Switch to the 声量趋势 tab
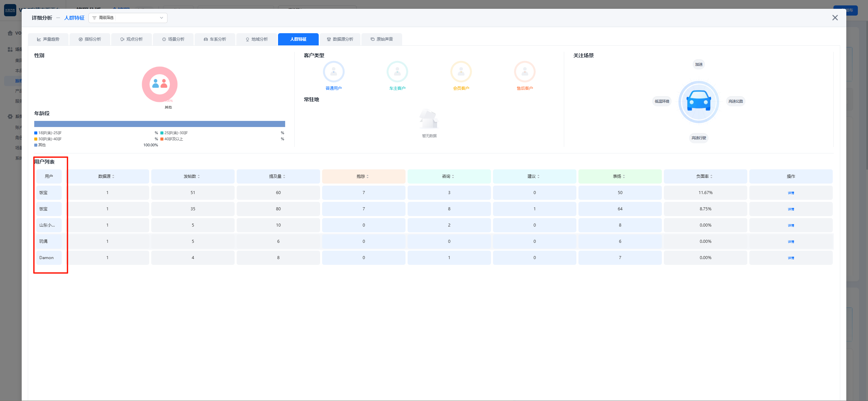 (48, 39)
